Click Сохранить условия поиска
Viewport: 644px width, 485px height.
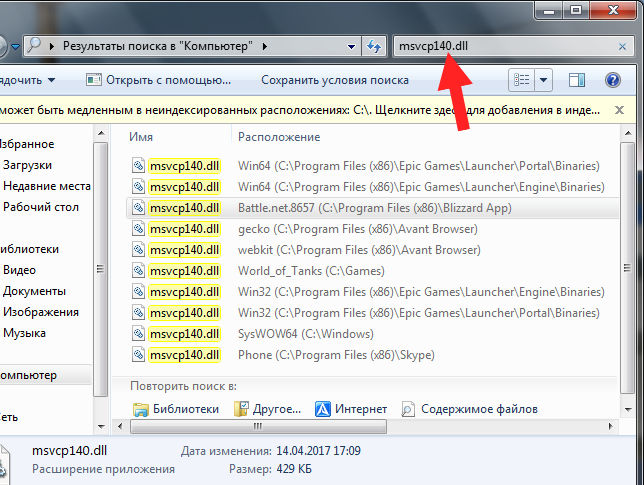pyautogui.click(x=335, y=80)
